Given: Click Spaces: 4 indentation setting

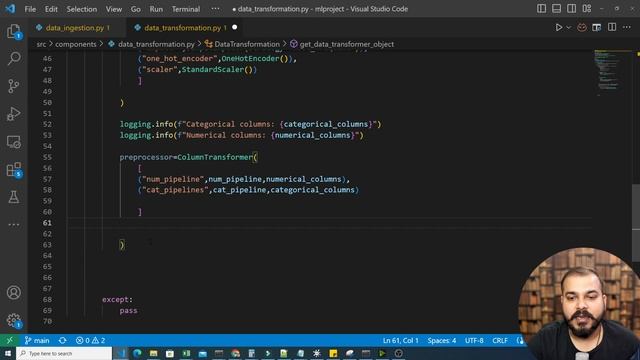Looking at the screenshot, I should [442, 340].
